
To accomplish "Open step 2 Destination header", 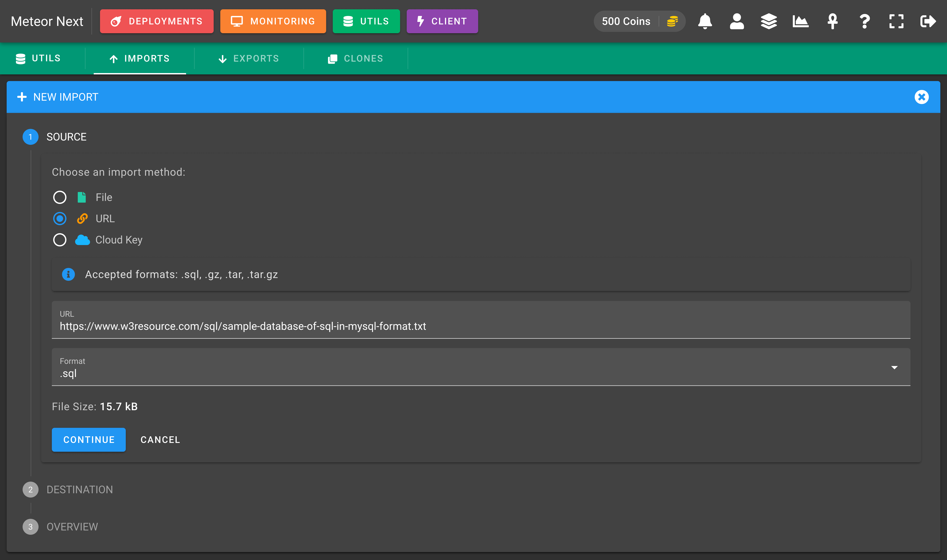I will (x=68, y=489).
